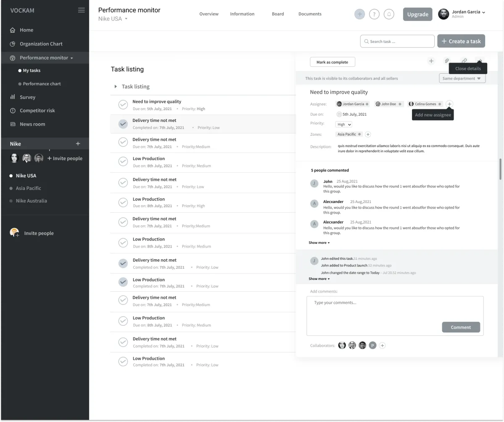Open Nike USA dropdown under Performance monitor title
The image size is (504, 422).
tap(113, 19)
